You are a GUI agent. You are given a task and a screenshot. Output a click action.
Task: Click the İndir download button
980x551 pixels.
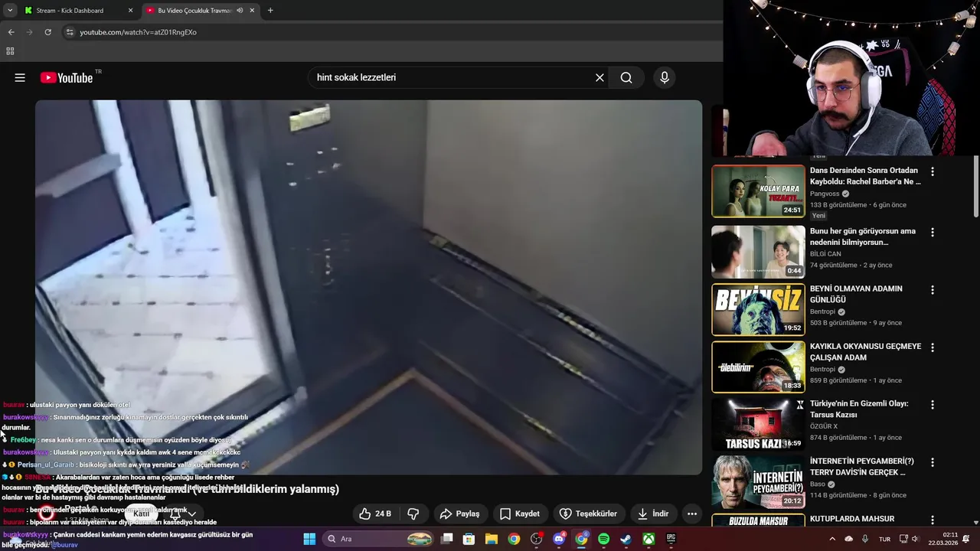(x=653, y=514)
